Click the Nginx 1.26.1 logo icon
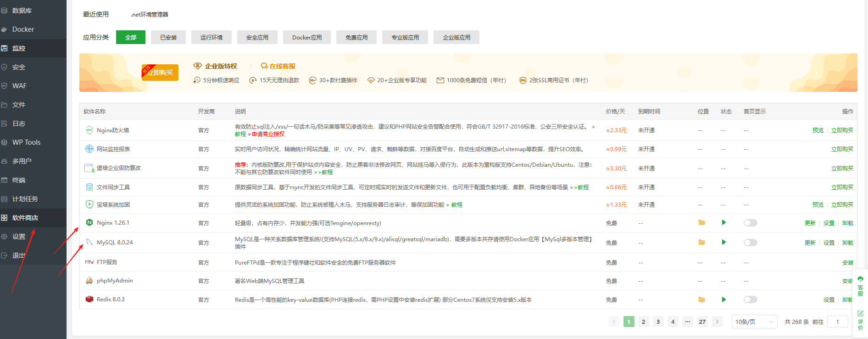Screen dimensions: 868x339 (x=89, y=222)
